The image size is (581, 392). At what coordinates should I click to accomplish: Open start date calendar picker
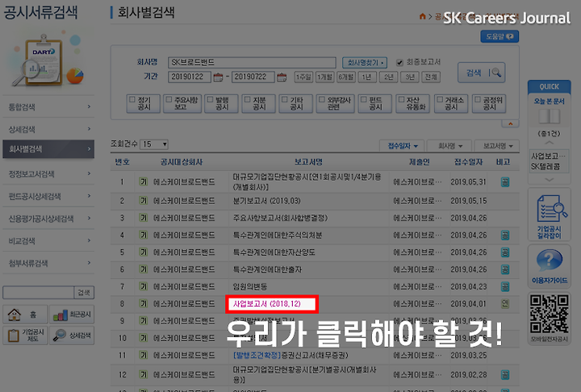pos(218,77)
